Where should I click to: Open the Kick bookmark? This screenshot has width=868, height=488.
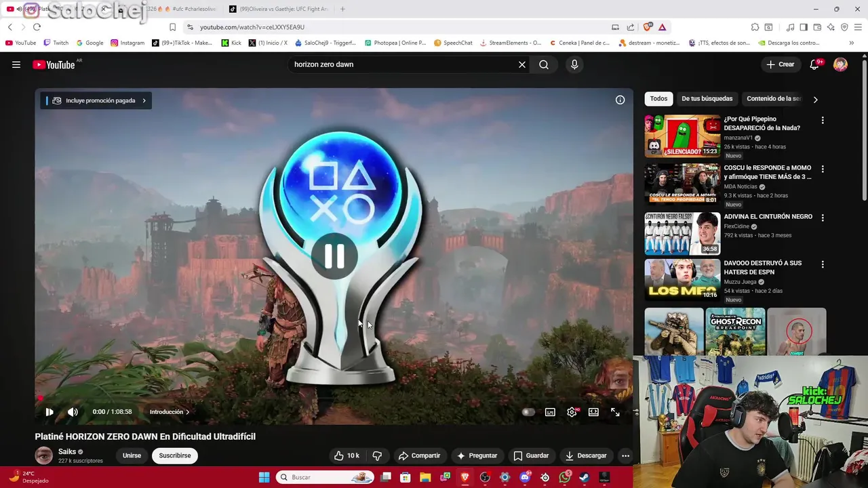pos(231,43)
